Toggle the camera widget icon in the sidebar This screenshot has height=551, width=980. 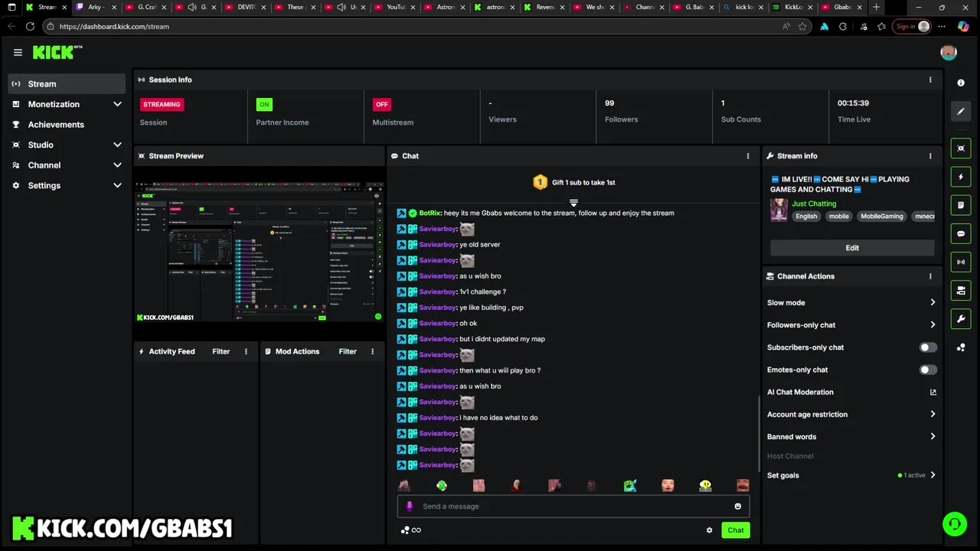(961, 290)
